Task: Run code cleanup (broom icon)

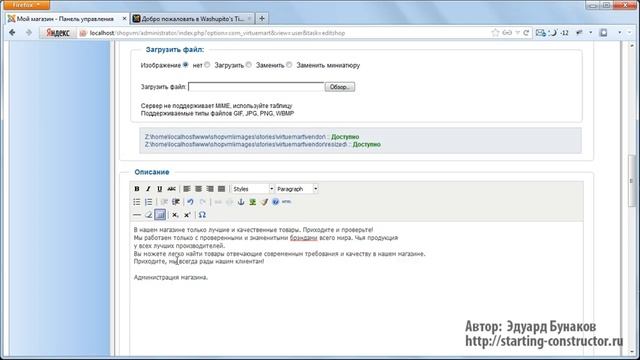Action: coord(264,202)
